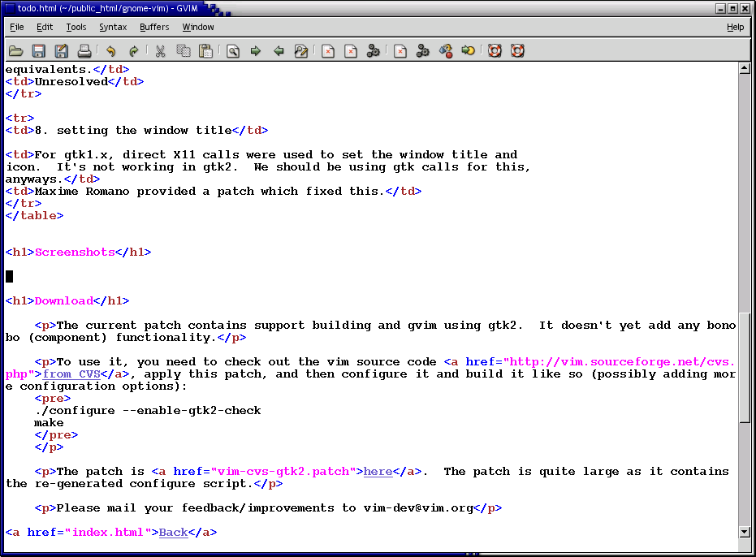This screenshot has width=756, height=557.
Task: Click the opening "<pre>" tag
Action: click(53, 399)
